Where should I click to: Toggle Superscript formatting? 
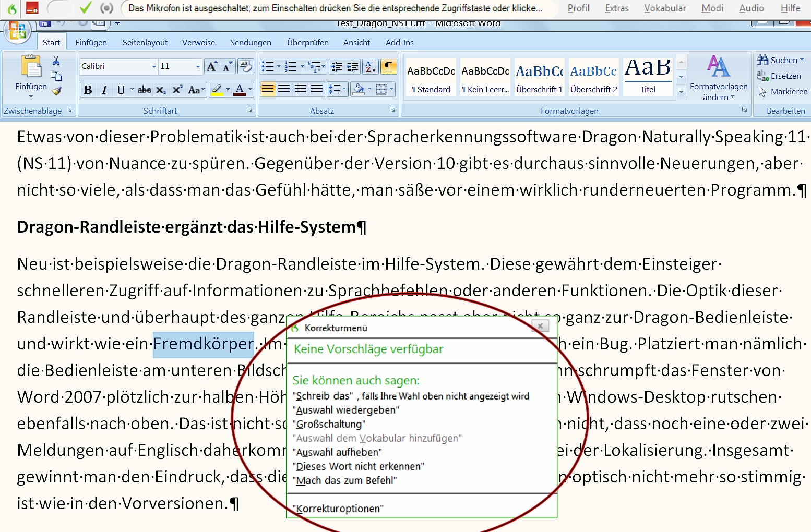pyautogui.click(x=177, y=90)
